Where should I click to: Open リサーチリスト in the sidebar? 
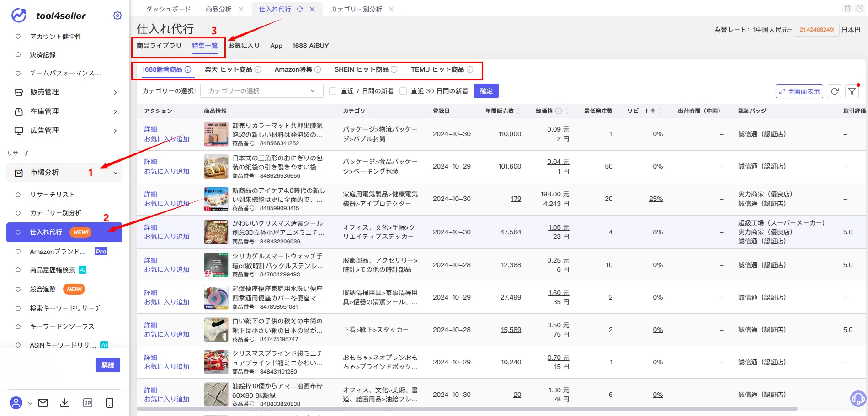(53, 195)
